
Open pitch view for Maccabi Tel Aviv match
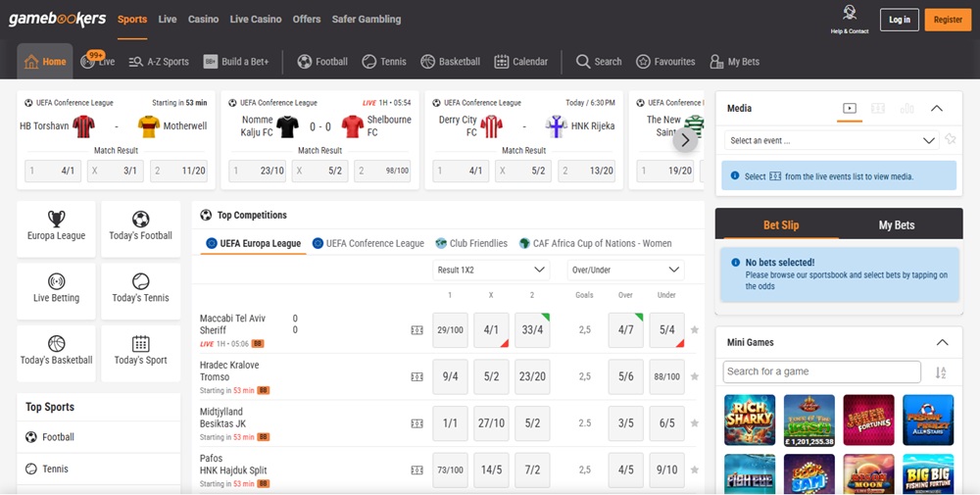point(416,330)
